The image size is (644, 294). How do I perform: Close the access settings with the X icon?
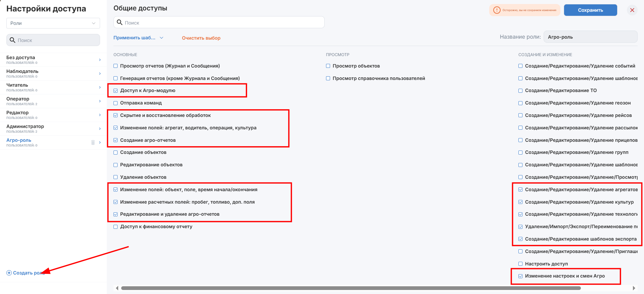point(632,10)
